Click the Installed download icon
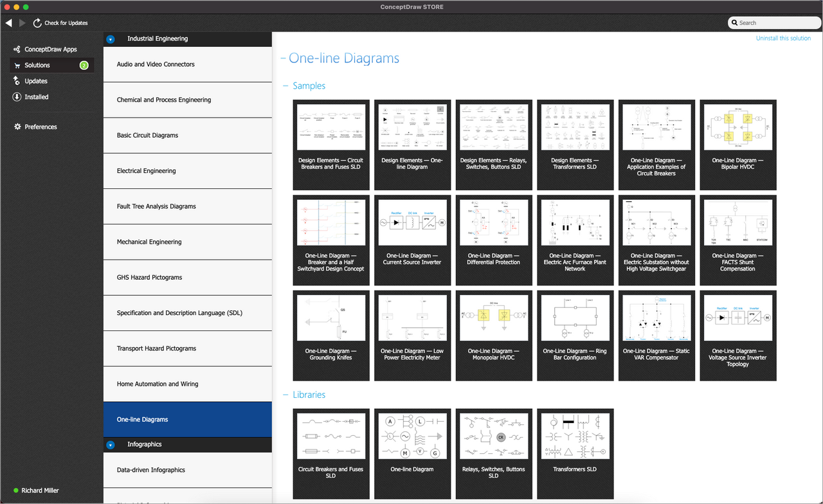 point(17,97)
